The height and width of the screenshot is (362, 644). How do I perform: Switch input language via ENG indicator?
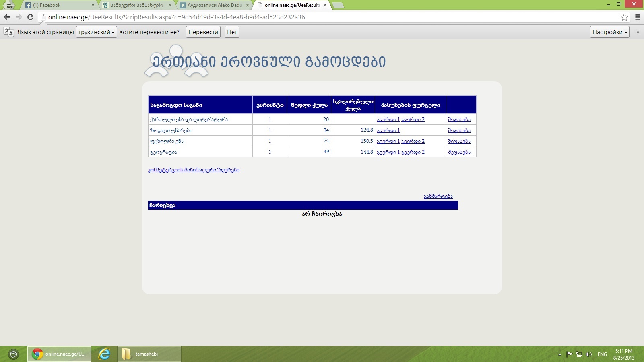(x=602, y=354)
